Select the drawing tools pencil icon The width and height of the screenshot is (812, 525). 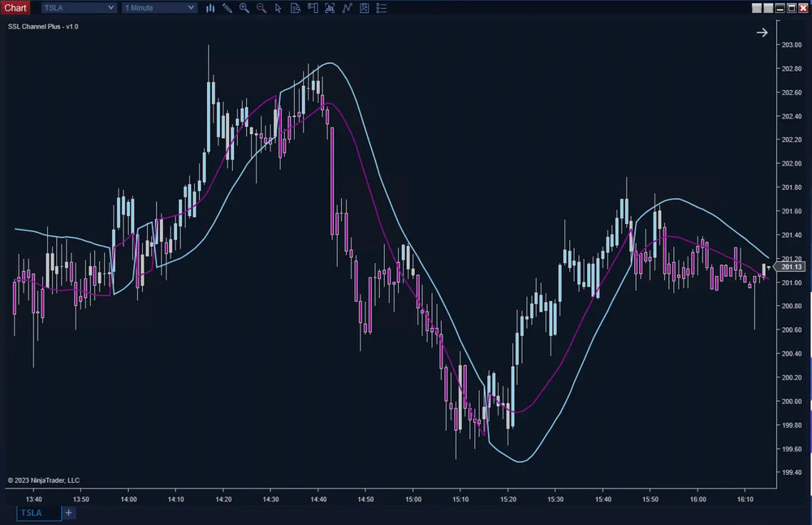(227, 8)
